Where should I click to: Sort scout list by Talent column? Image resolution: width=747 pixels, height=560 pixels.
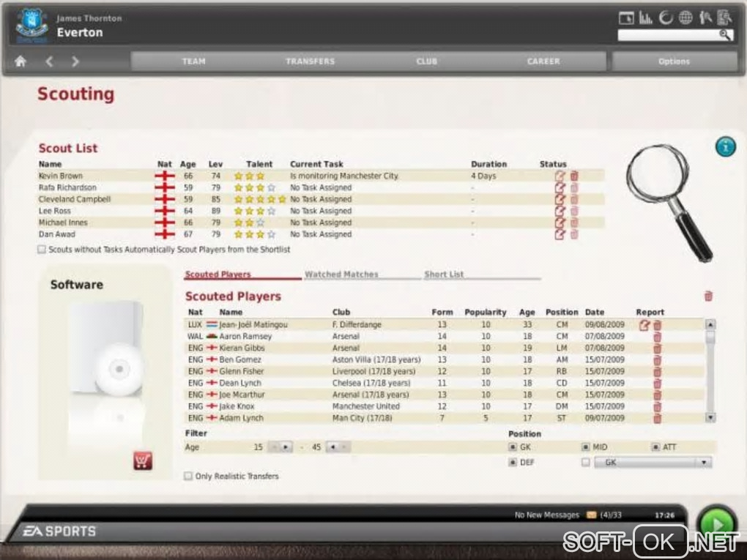(x=259, y=164)
